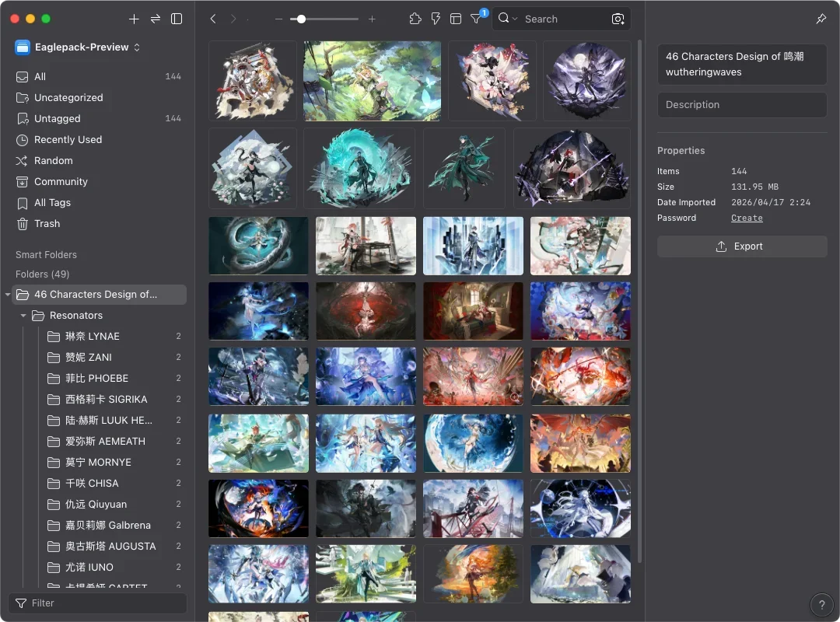Select Recently Used in sidebar
This screenshot has width=840, height=622.
click(68, 140)
